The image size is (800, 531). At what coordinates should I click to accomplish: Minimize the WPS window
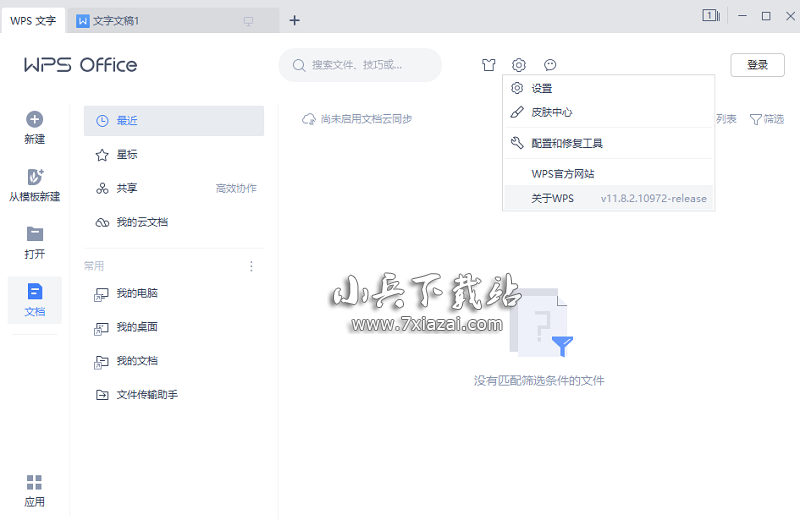pos(742,16)
